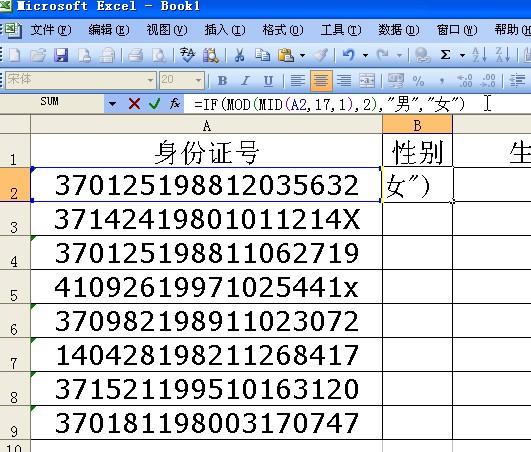The height and width of the screenshot is (452, 531).
Task: Open the 文件(F) menu
Action: pos(51,30)
